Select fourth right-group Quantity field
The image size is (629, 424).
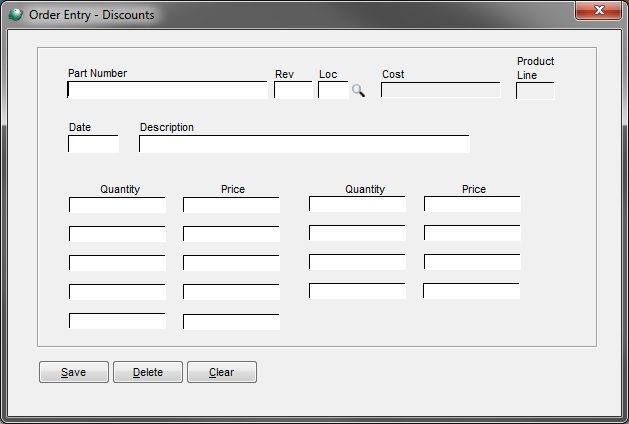point(357,291)
